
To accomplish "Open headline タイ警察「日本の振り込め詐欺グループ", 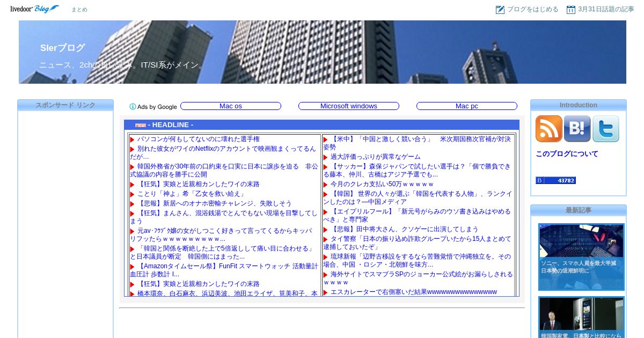I will click(x=417, y=243).
